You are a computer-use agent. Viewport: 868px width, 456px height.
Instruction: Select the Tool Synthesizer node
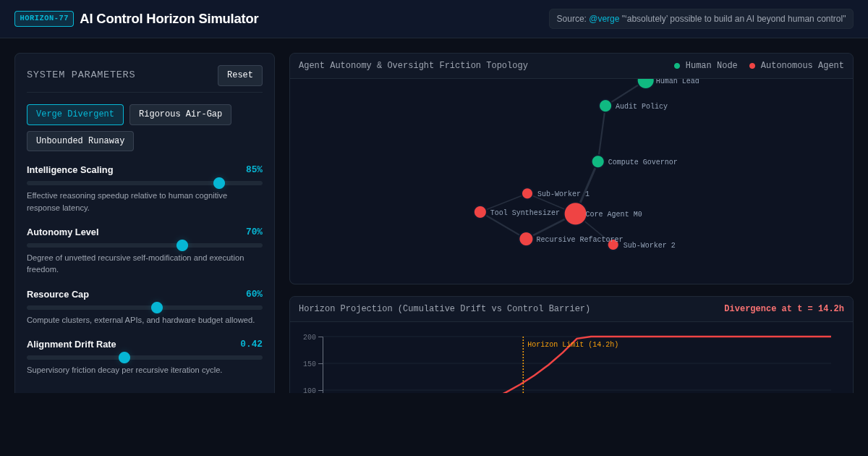pyautogui.click(x=480, y=212)
